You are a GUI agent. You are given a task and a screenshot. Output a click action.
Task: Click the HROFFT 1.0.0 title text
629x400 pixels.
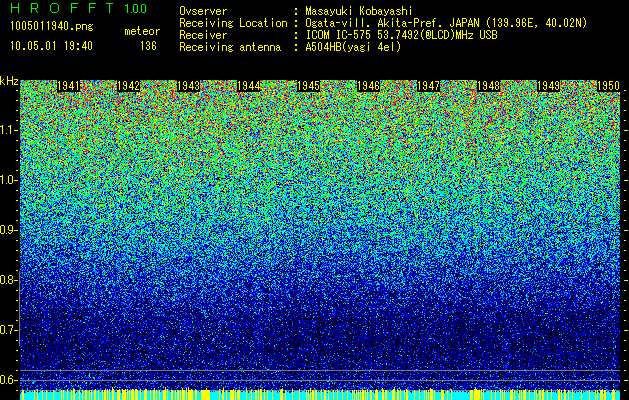tap(79, 8)
